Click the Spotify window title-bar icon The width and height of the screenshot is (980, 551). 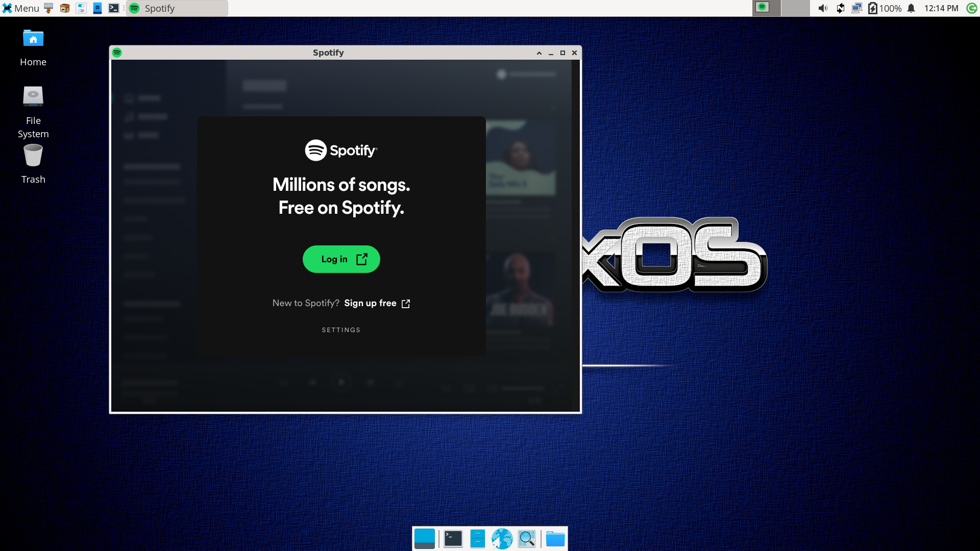117,53
